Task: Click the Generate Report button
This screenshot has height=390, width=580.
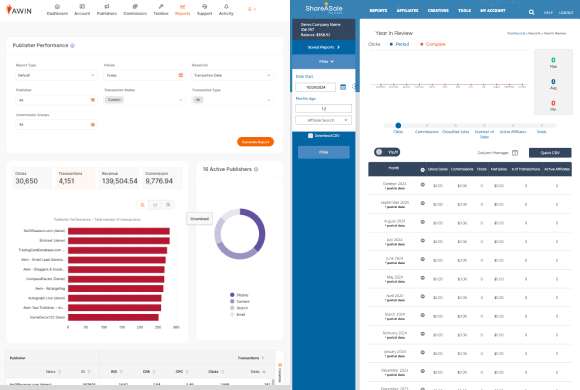Action: (x=255, y=142)
